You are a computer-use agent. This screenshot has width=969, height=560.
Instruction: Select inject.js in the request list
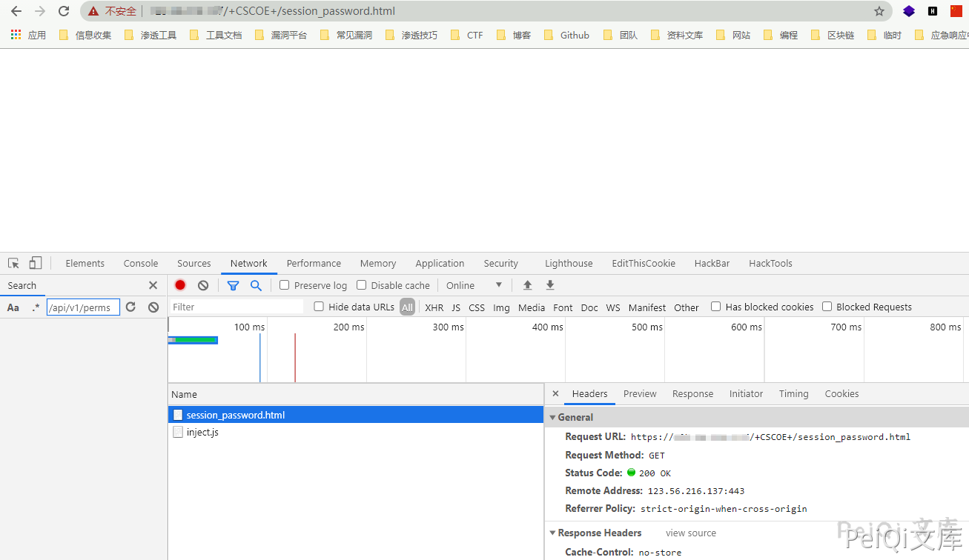click(x=202, y=433)
